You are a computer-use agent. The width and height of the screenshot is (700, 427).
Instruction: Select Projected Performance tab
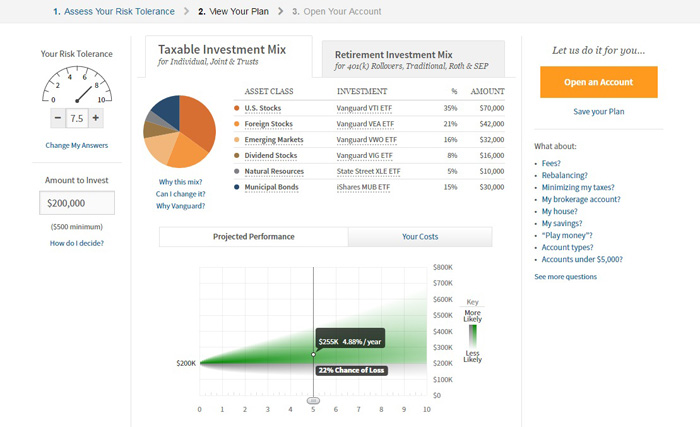click(x=254, y=237)
